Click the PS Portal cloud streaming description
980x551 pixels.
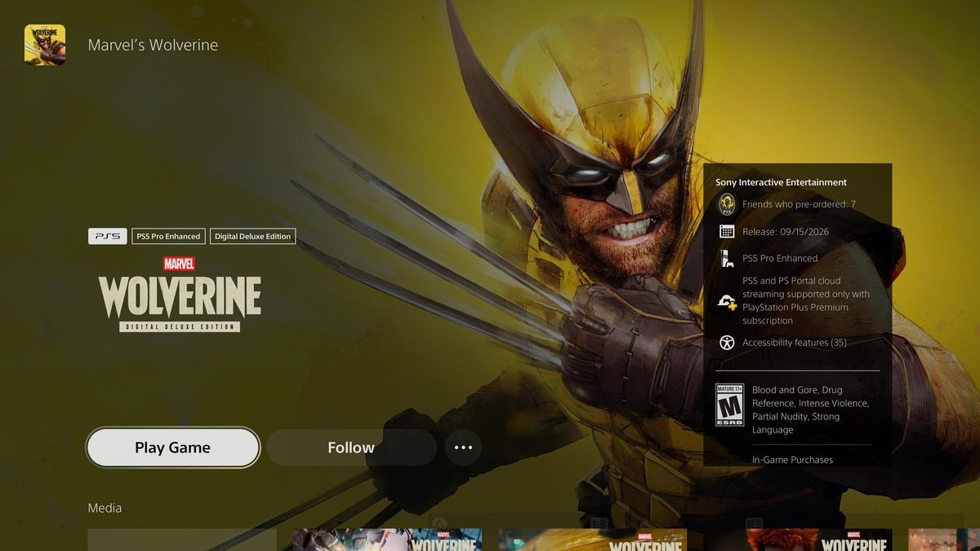pos(806,301)
